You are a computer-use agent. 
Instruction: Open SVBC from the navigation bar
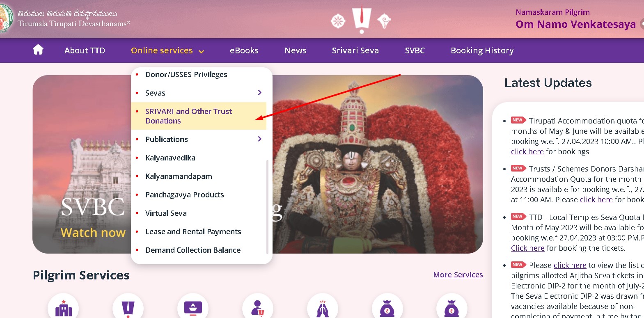tap(415, 50)
